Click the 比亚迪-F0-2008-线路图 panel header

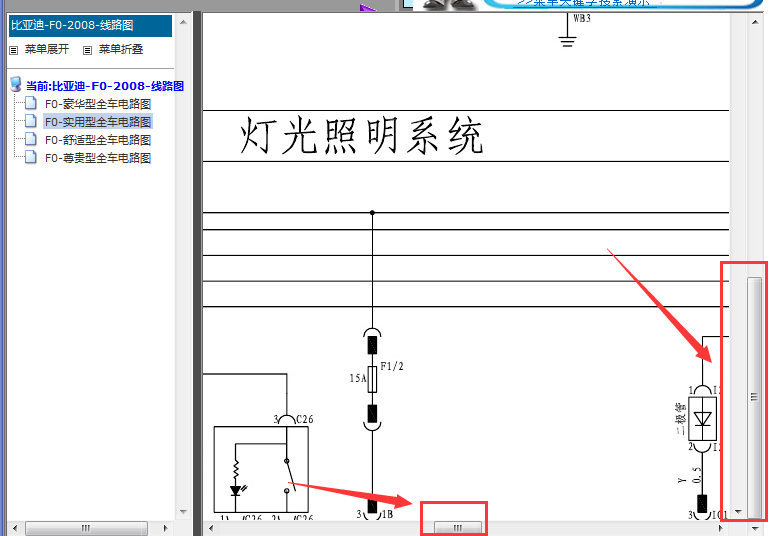coord(90,25)
